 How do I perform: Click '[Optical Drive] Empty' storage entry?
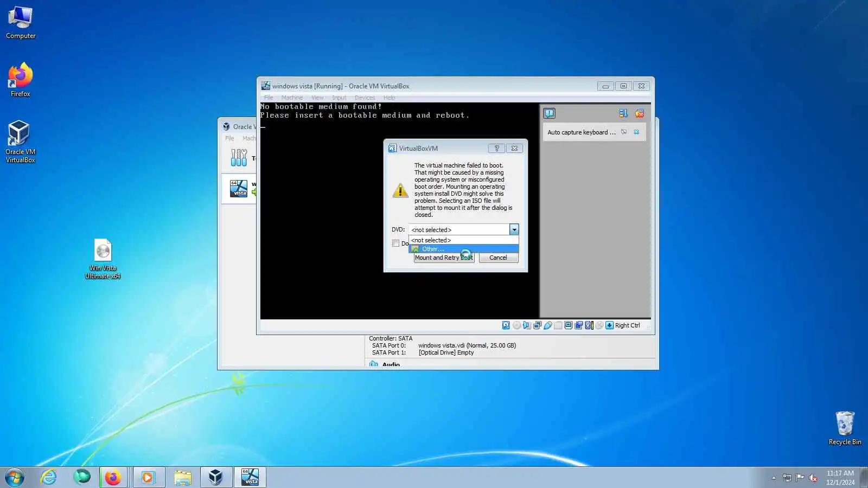446,352
